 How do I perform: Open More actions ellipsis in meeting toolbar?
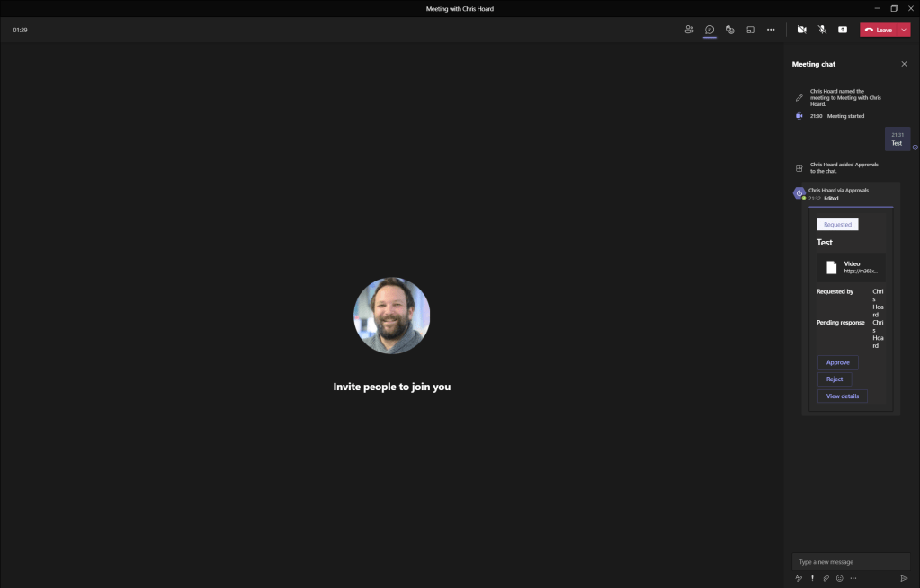771,30
